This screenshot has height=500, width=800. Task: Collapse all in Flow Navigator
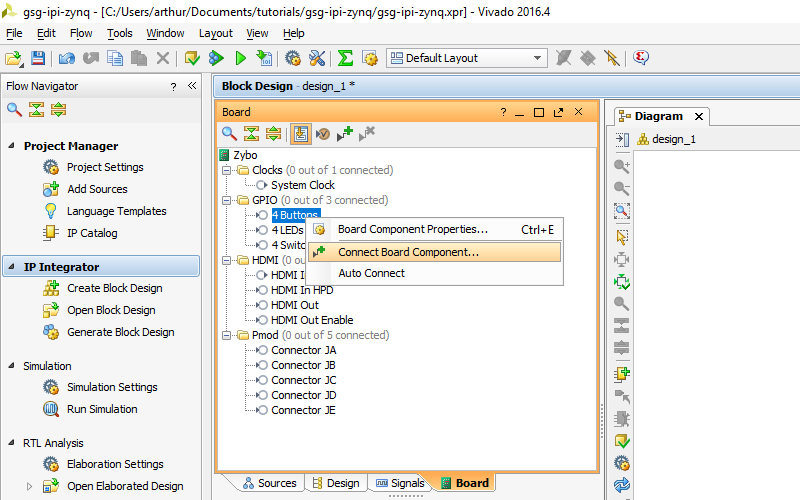[36, 109]
